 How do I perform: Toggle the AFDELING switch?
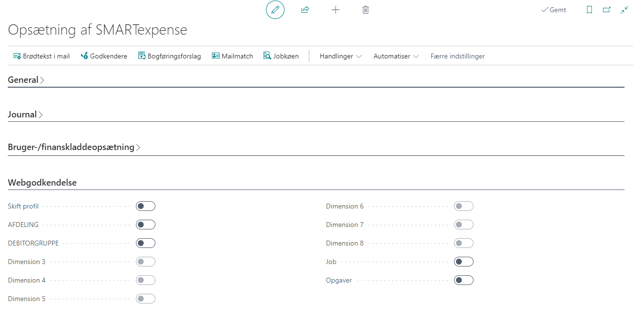tap(146, 225)
